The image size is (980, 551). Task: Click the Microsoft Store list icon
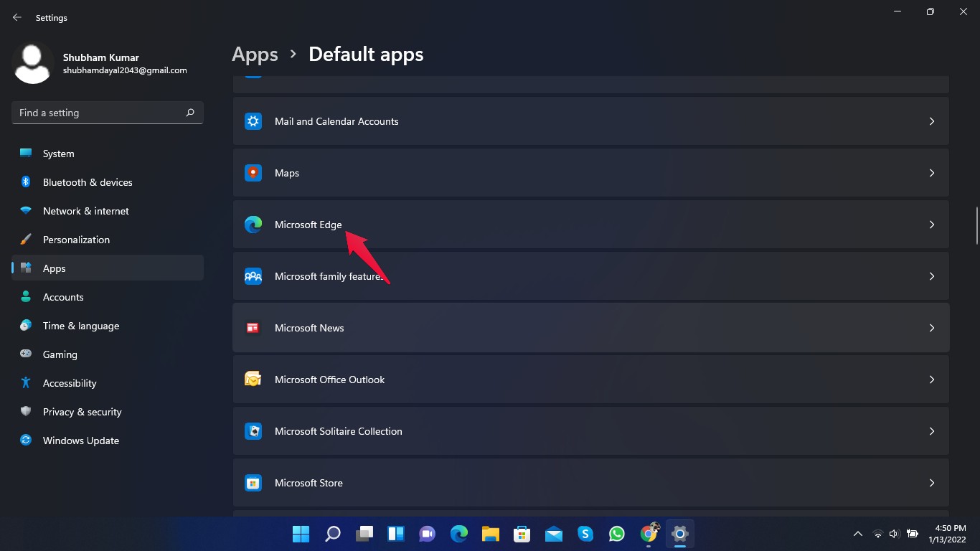(253, 483)
